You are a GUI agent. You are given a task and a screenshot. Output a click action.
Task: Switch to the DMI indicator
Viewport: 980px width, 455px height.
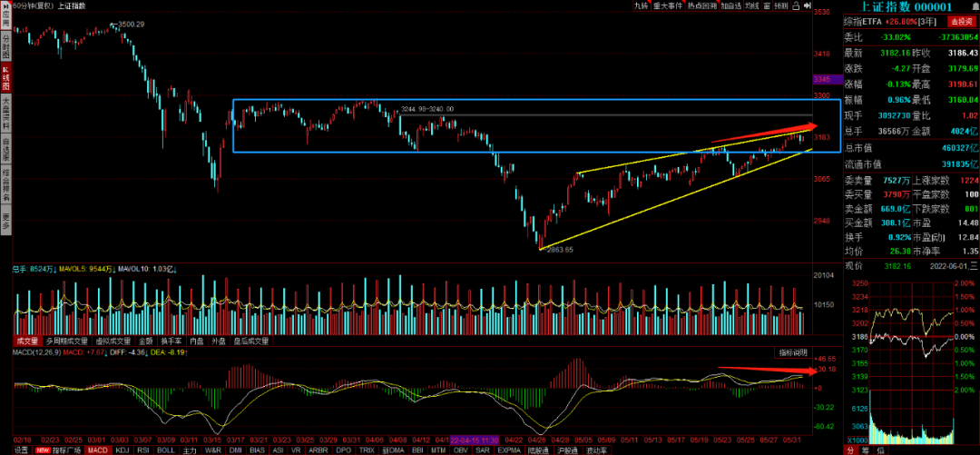click(x=236, y=450)
